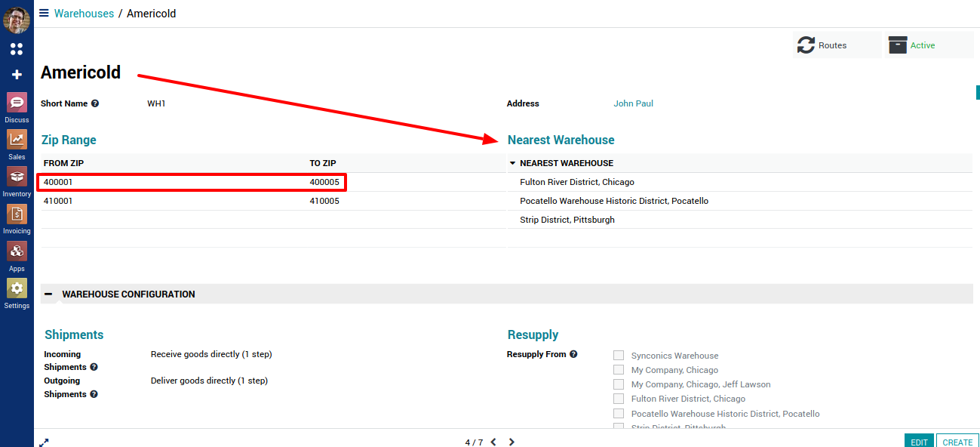980x447 pixels.
Task: Toggle the Synconics Warehouse resupply checkbox
Action: point(619,356)
